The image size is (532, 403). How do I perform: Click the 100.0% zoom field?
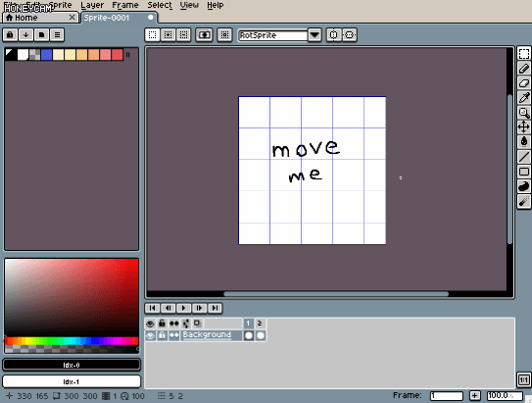tap(505, 396)
